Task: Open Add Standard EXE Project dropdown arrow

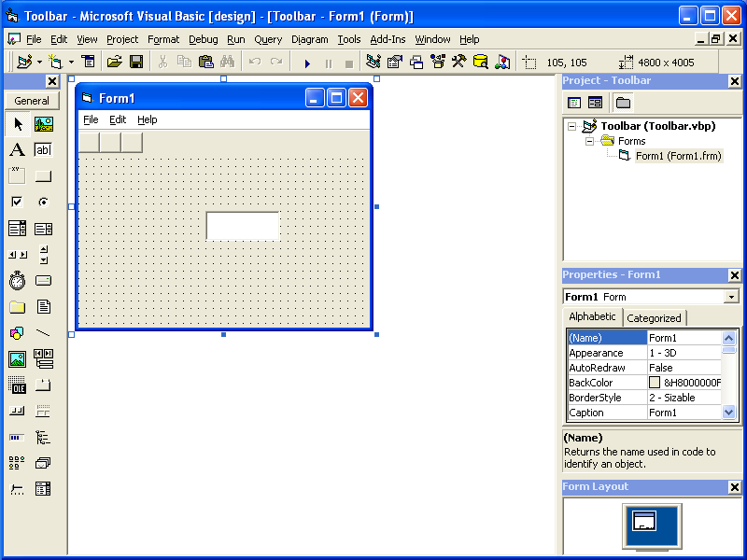Action: [39, 62]
